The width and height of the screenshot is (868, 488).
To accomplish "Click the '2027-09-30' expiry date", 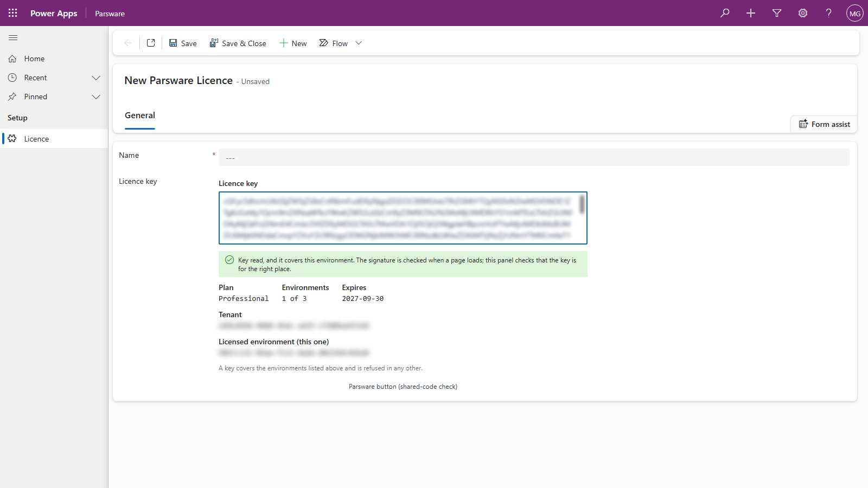I will pos(362,299).
